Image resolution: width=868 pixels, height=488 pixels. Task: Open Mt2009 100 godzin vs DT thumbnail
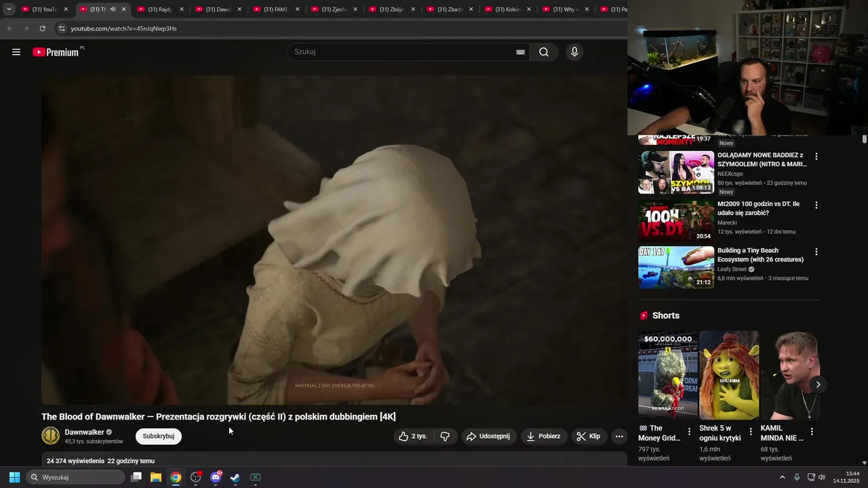pyautogui.click(x=676, y=221)
